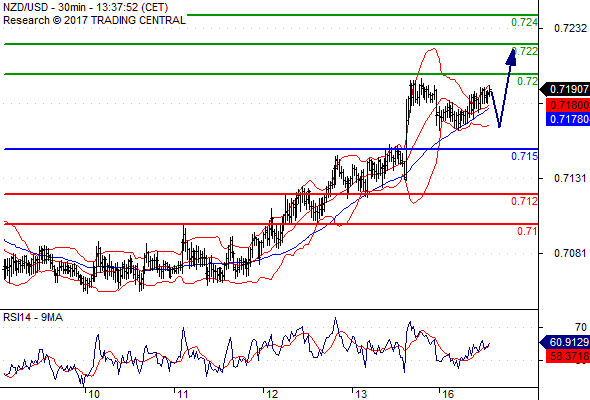Click the blue horizontal pivot line at 0.715
Screen dimensions: 590x400
click(271, 149)
